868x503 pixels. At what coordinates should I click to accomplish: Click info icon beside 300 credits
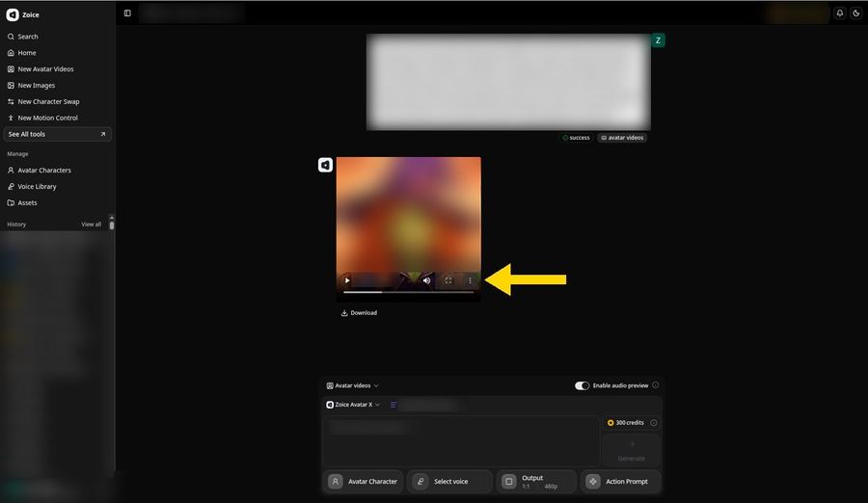[x=654, y=423]
